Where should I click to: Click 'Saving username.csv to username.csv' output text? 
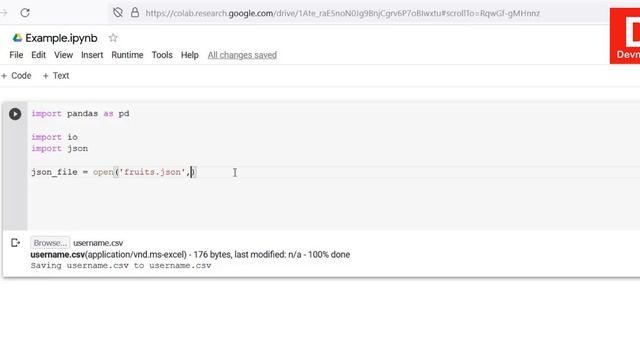[x=121, y=266]
